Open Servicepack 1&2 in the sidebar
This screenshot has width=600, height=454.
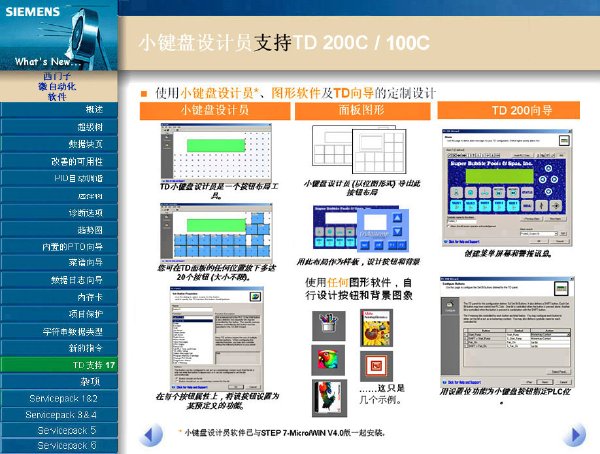click(59, 398)
